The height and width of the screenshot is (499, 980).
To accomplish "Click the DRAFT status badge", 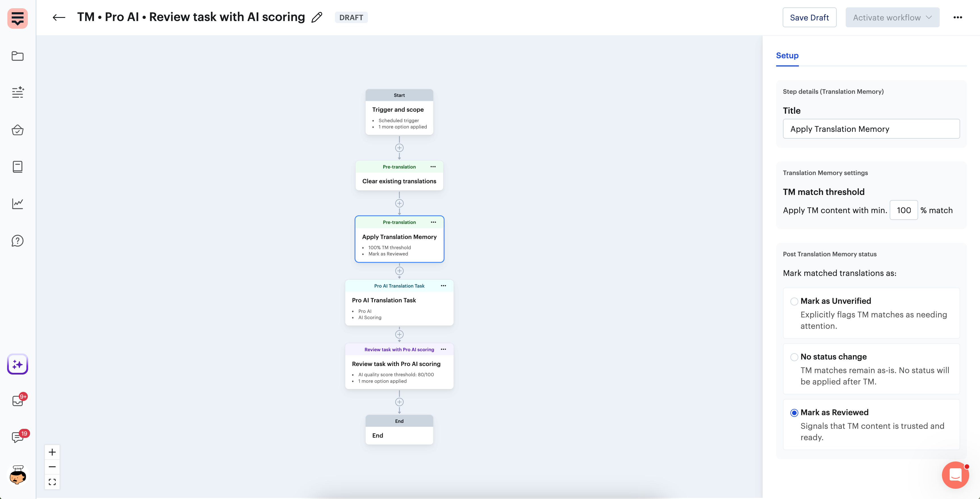I will point(351,18).
